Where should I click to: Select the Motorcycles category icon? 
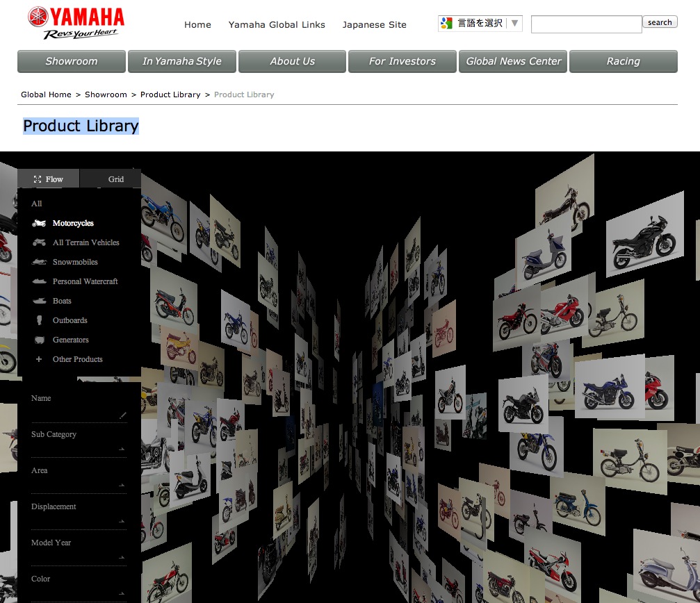[39, 223]
